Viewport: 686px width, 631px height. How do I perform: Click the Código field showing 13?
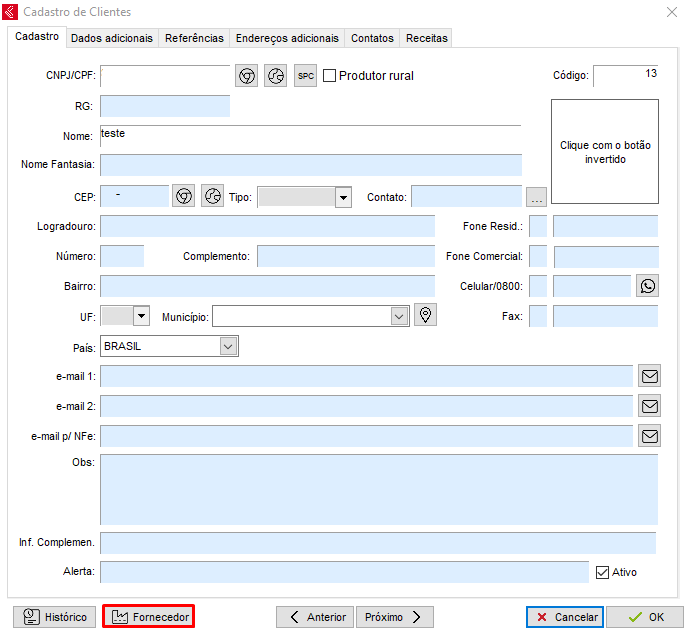click(x=626, y=76)
